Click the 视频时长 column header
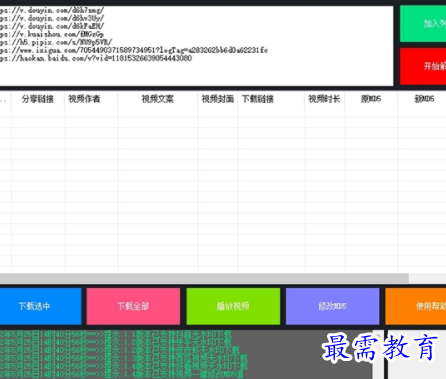This screenshot has height=379, width=446. pyautogui.click(x=324, y=99)
